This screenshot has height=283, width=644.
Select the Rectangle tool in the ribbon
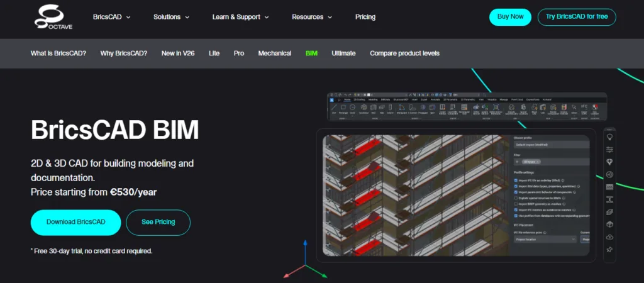click(343, 108)
